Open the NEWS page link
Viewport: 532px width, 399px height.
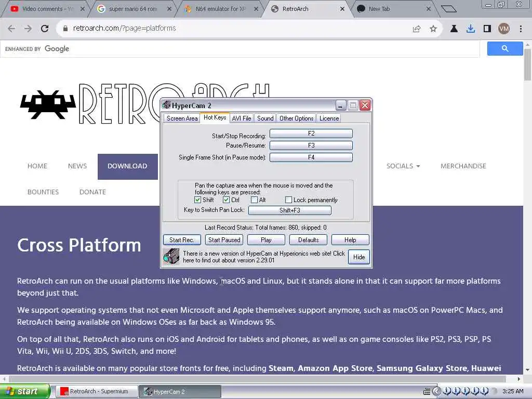(x=77, y=166)
